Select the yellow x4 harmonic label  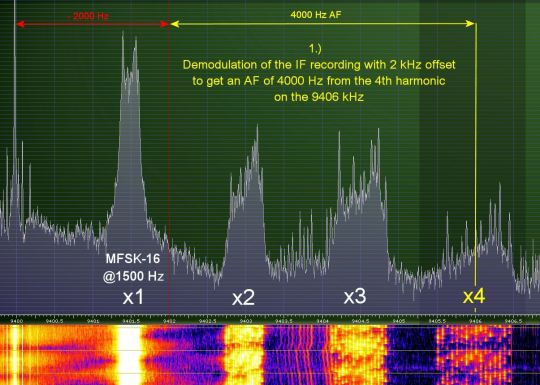pyautogui.click(x=474, y=296)
